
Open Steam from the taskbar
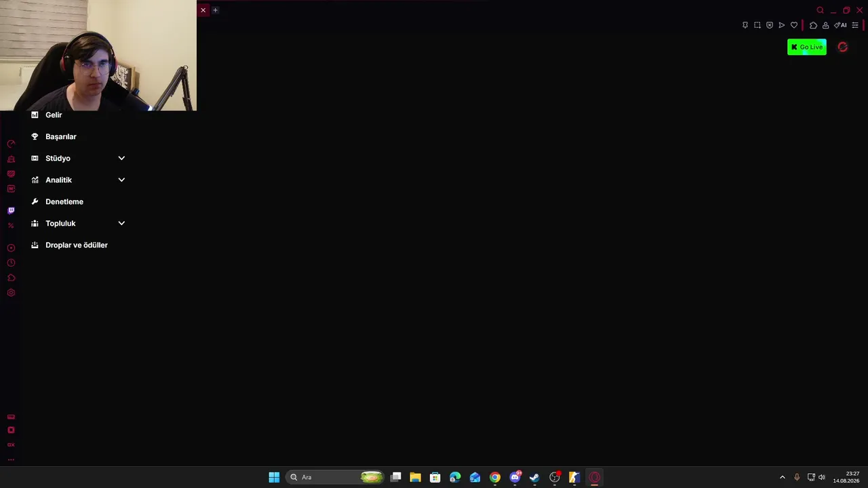pos(534,477)
